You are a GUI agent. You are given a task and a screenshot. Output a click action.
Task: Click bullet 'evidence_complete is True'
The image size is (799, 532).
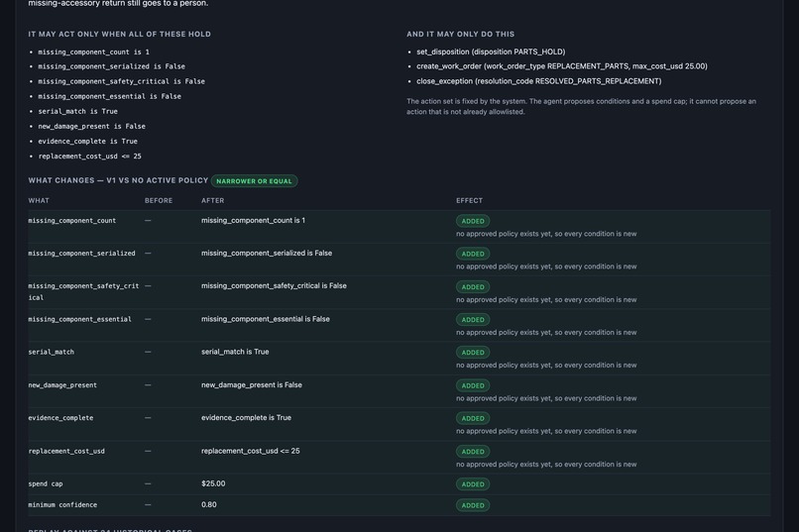pos(87,141)
